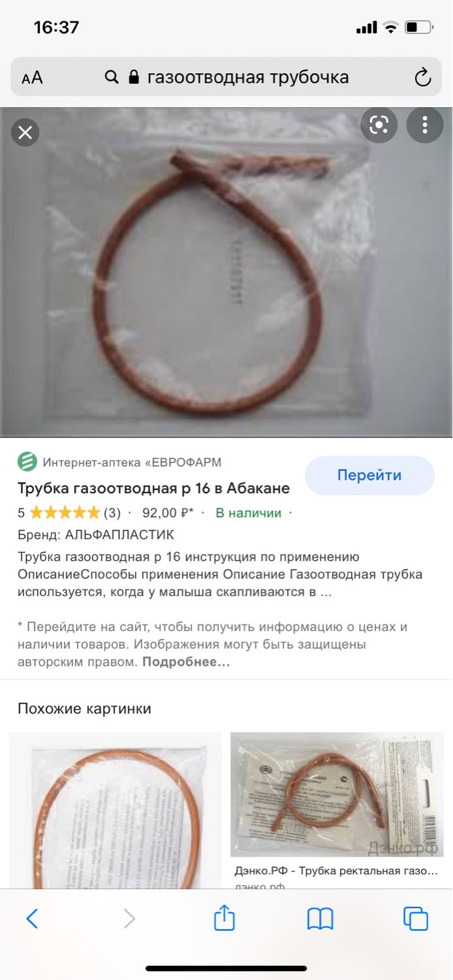Open Дэнко.РФ Трубка ректальная caption link
This screenshot has height=980, width=453.
336,871
